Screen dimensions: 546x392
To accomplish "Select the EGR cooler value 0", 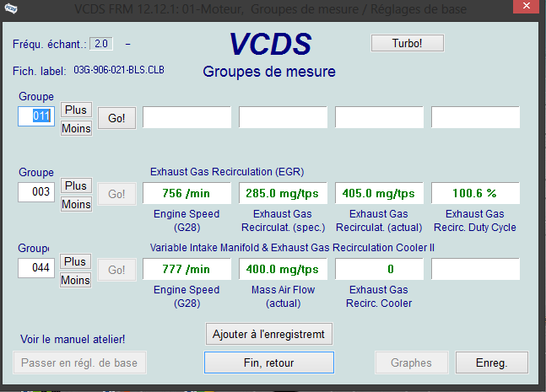I will click(379, 269).
